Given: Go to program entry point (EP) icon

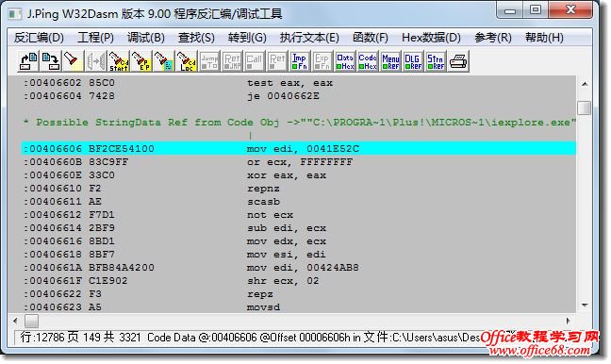Looking at the screenshot, I should coord(141,61).
